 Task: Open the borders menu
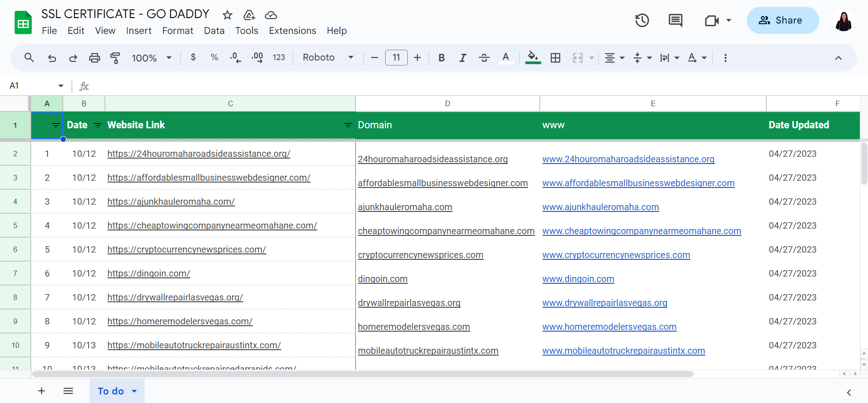pyautogui.click(x=556, y=58)
